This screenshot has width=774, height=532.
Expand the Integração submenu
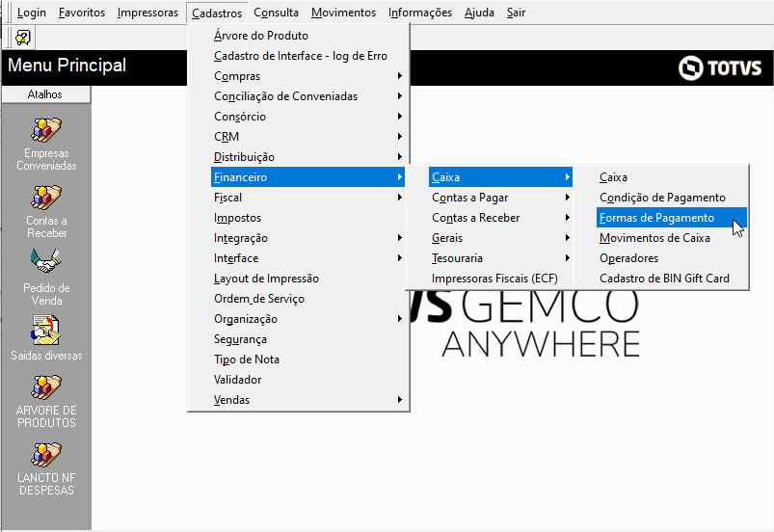pyautogui.click(x=308, y=238)
